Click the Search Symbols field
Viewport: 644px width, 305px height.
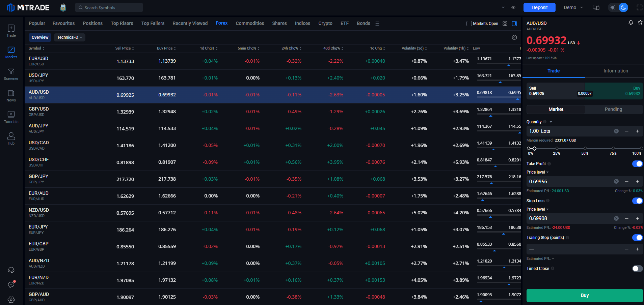coord(109,7)
